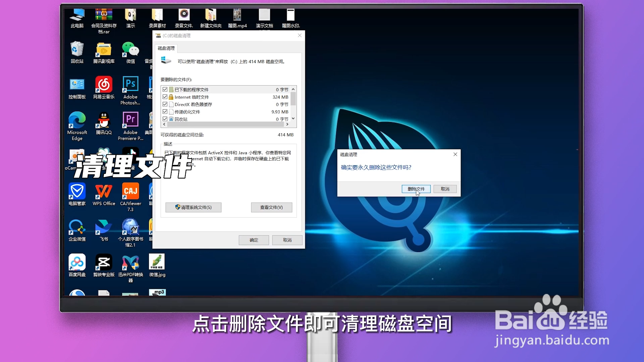Open 控制面板 desktop icon
The height and width of the screenshot is (362, 644).
click(77, 88)
